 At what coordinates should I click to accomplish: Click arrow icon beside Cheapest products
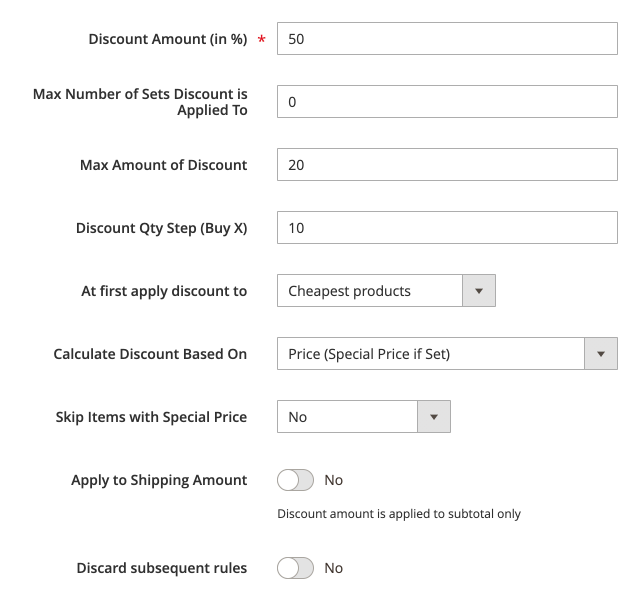(x=478, y=291)
